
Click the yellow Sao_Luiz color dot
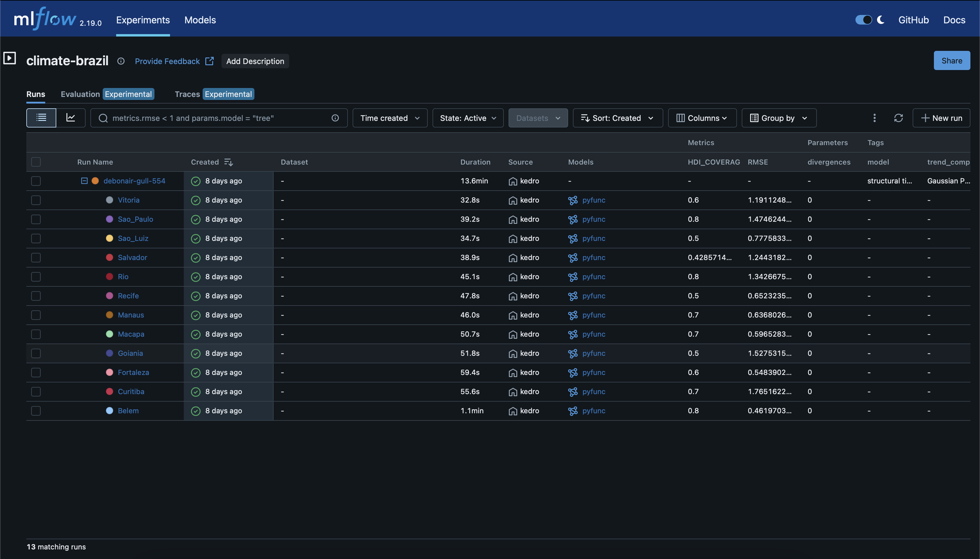point(110,239)
